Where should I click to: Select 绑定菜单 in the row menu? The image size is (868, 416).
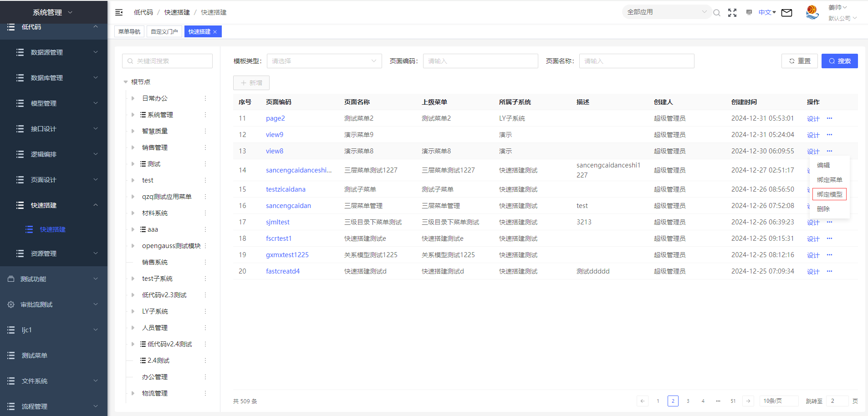coord(829,180)
